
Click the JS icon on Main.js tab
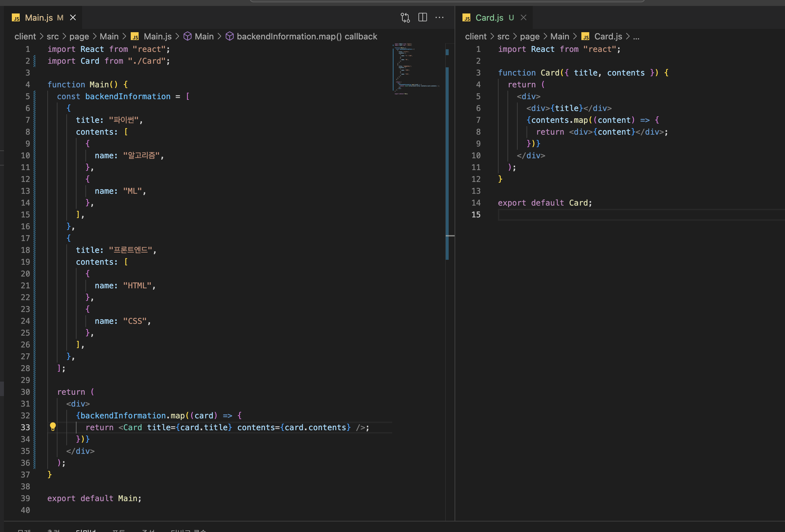pyautogui.click(x=16, y=17)
